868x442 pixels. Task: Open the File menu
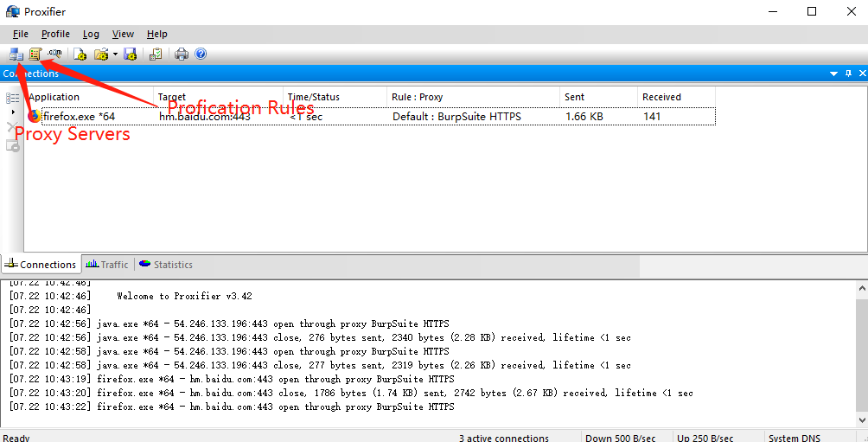click(x=21, y=34)
